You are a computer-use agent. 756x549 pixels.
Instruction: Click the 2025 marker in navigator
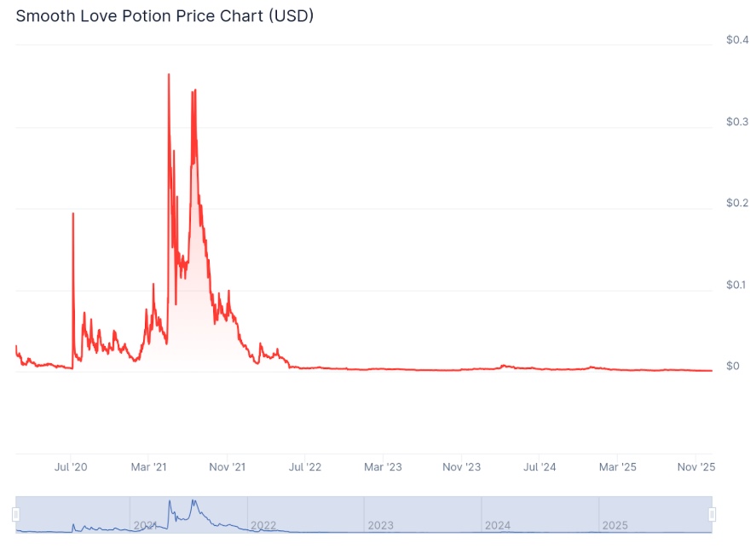coord(615,525)
